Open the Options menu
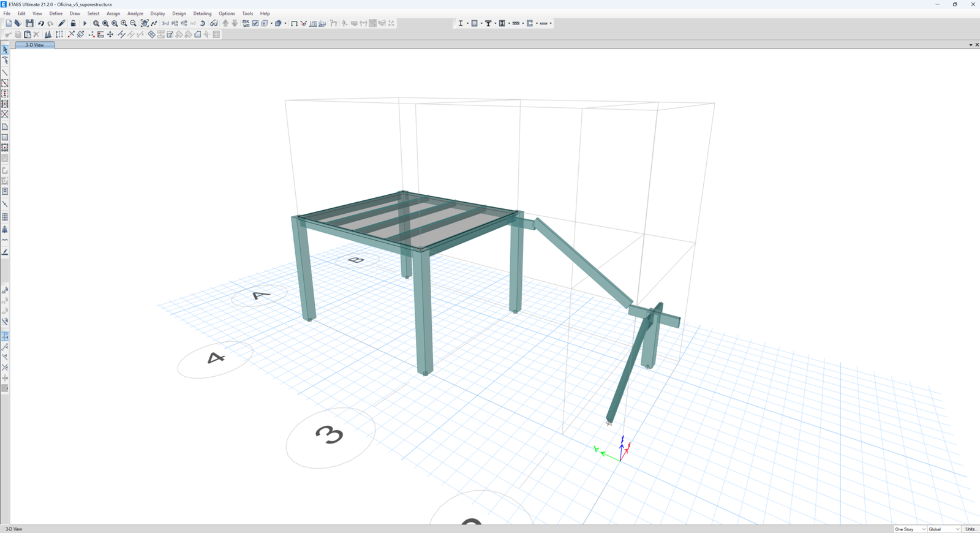 tap(227, 13)
